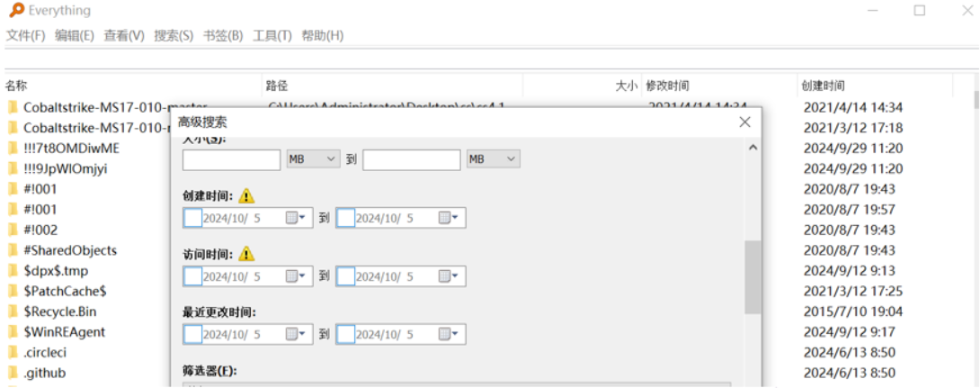Click the warning icon beside 创建时间
980x388 pixels.
[247, 196]
